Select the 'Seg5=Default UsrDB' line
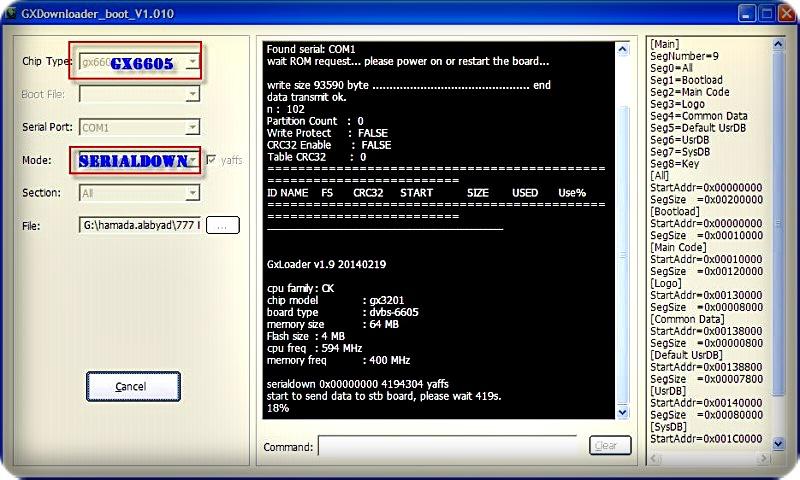The image size is (800, 480). point(698,128)
